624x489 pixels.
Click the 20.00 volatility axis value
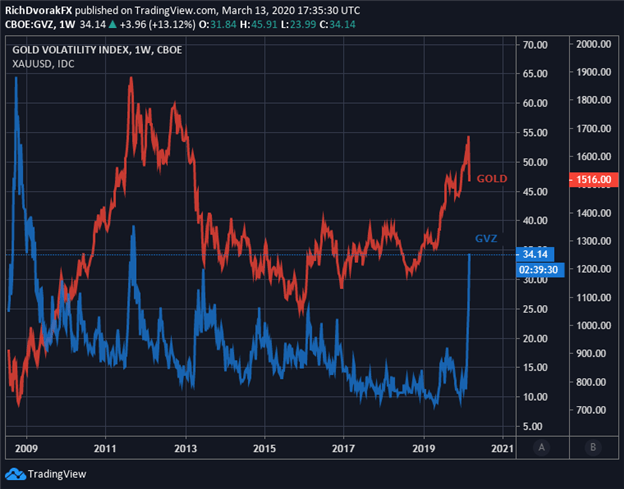[535, 339]
